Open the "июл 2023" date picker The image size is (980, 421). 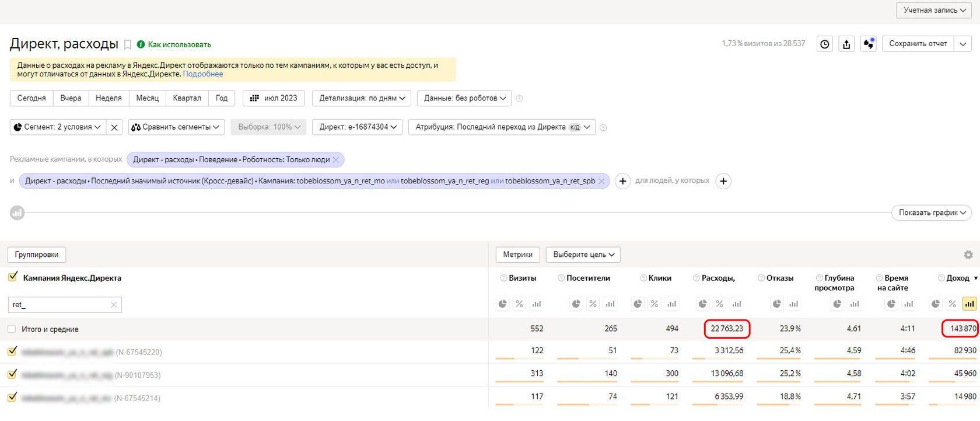tap(274, 99)
